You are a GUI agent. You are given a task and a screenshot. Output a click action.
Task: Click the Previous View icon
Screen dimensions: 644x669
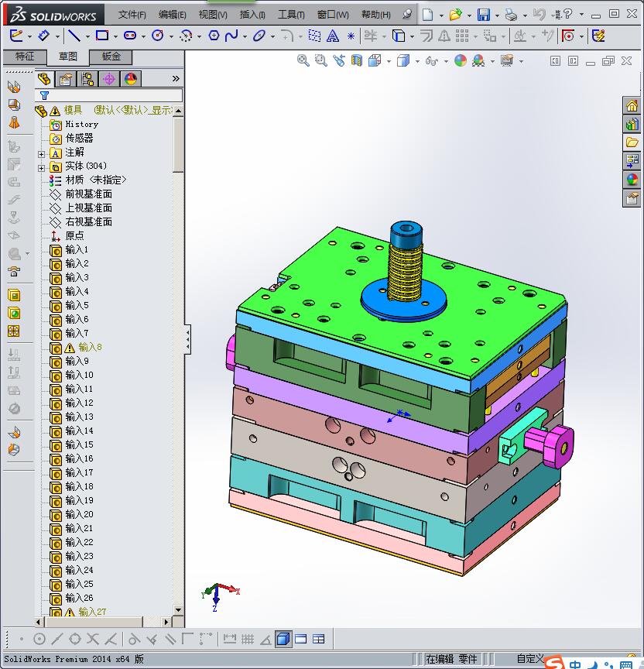point(339,60)
